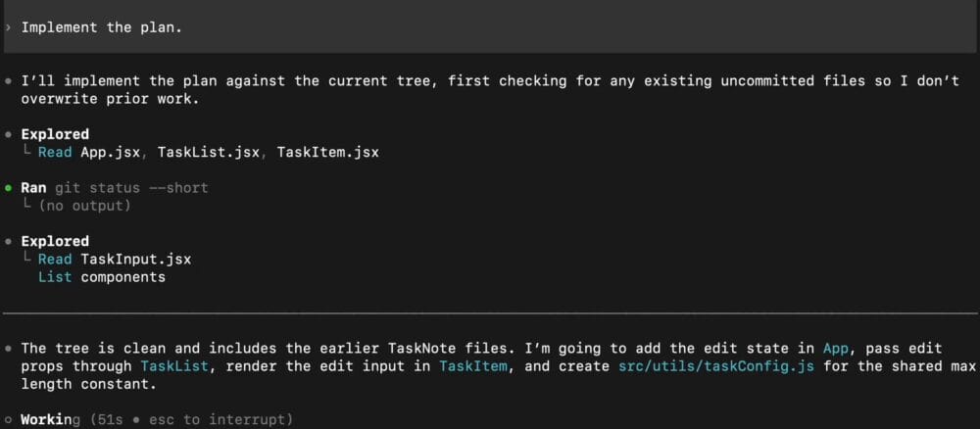Click the 'Read' label before TaskInput.jsx
The width and height of the screenshot is (980, 429).
click(55, 260)
